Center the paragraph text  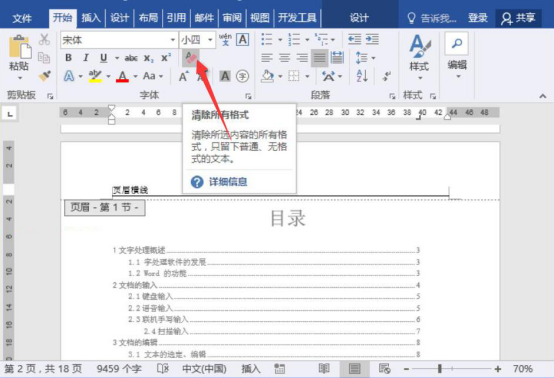tap(284, 58)
